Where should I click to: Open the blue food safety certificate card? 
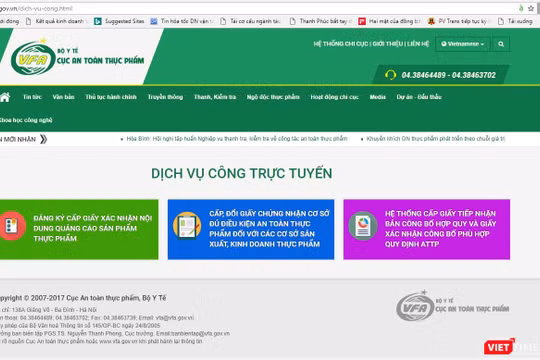click(251, 229)
